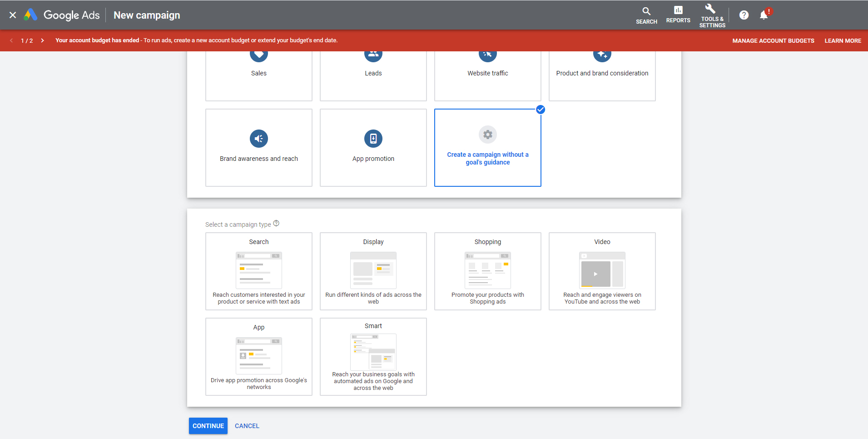Go to previous notification arrow
Image resolution: width=868 pixels, height=439 pixels.
click(x=11, y=40)
